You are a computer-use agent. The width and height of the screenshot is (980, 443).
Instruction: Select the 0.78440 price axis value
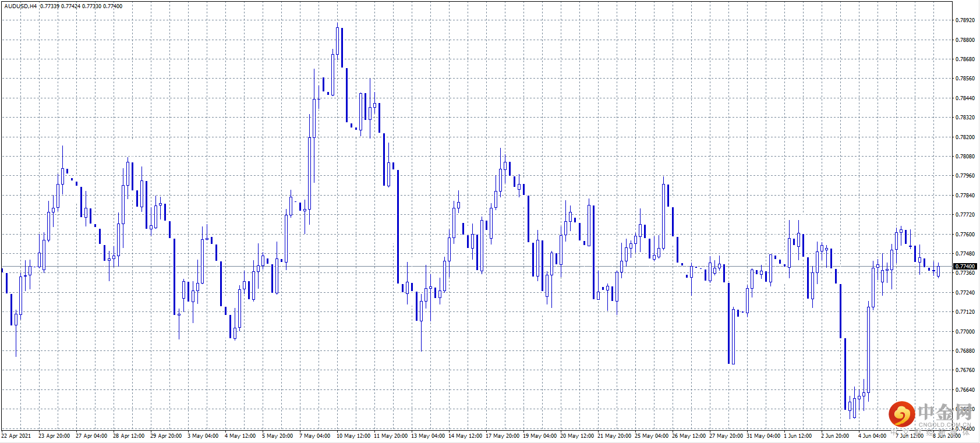tap(965, 98)
